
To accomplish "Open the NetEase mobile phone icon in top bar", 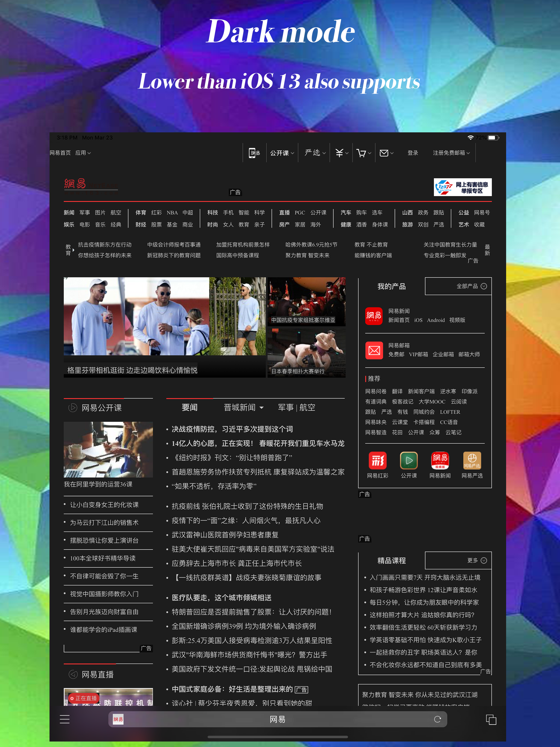I will 254,153.
